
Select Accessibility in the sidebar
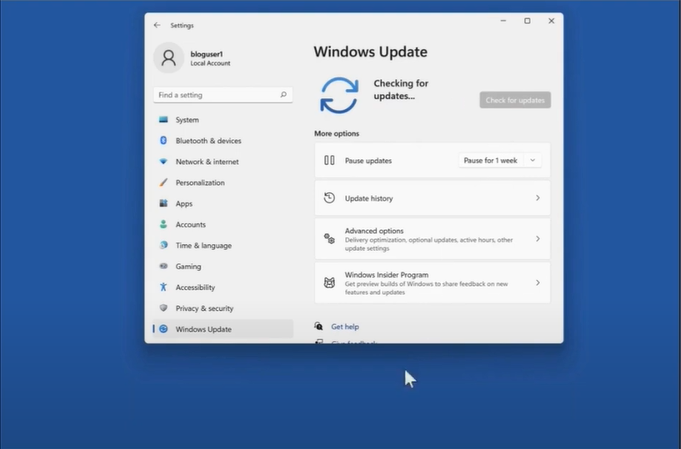pyautogui.click(x=195, y=288)
